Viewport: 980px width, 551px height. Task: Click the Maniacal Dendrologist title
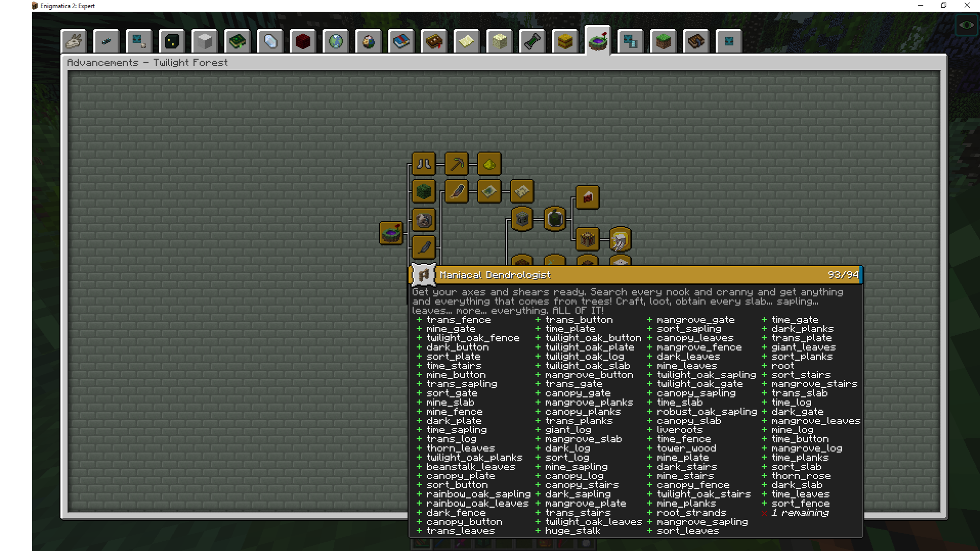point(495,275)
